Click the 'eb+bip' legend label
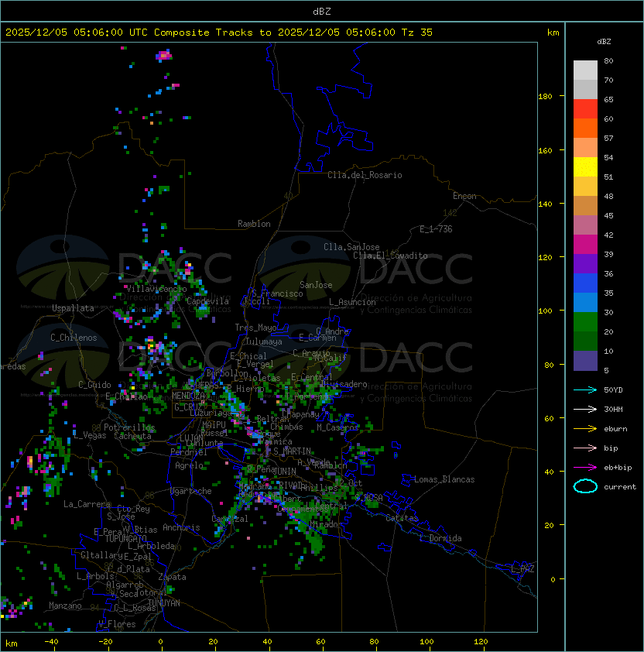This screenshot has height=652, width=644. (x=618, y=468)
